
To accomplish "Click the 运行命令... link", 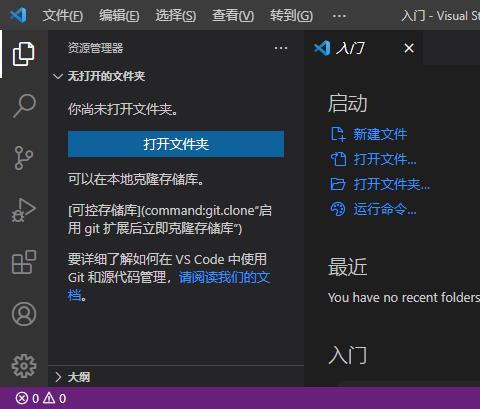I will (x=385, y=209).
